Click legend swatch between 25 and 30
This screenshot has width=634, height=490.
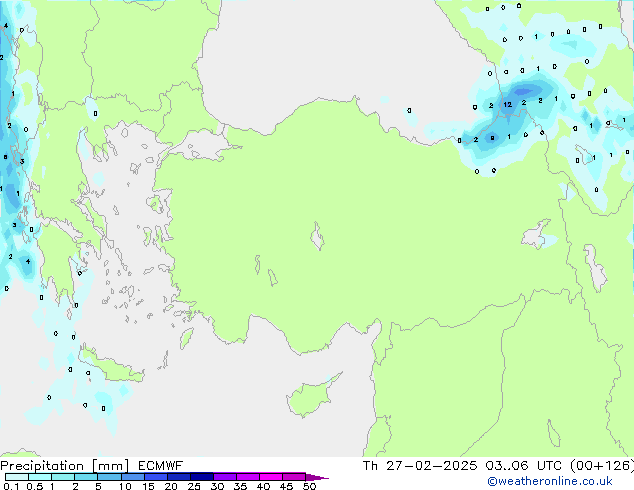201,477
